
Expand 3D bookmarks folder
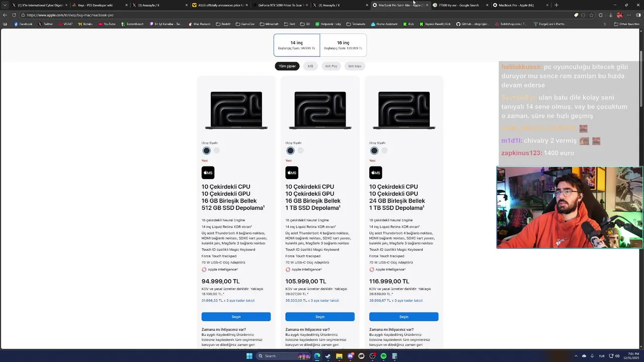(x=305, y=24)
